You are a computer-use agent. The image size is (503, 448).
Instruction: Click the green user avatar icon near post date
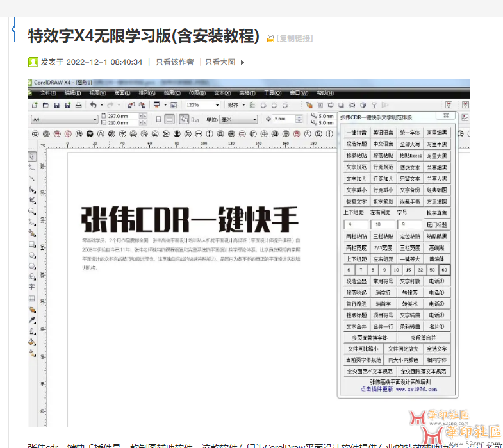[33, 62]
